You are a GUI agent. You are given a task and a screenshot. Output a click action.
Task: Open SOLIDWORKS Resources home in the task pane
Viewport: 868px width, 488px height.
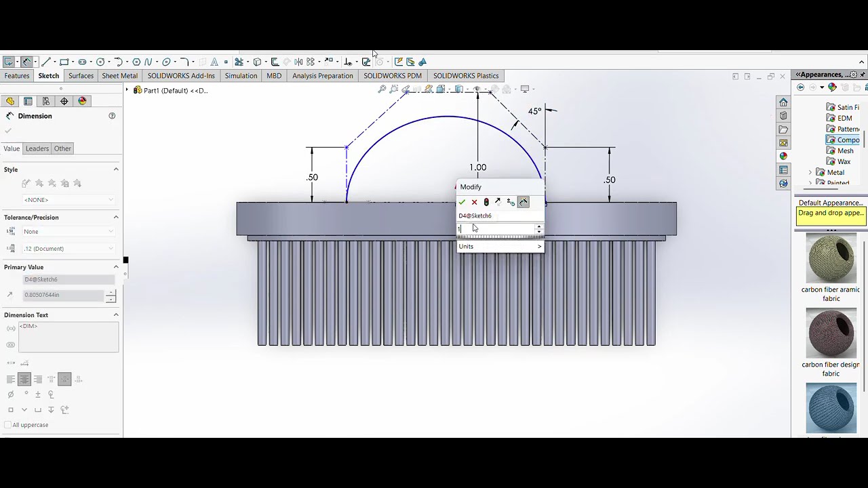click(783, 102)
